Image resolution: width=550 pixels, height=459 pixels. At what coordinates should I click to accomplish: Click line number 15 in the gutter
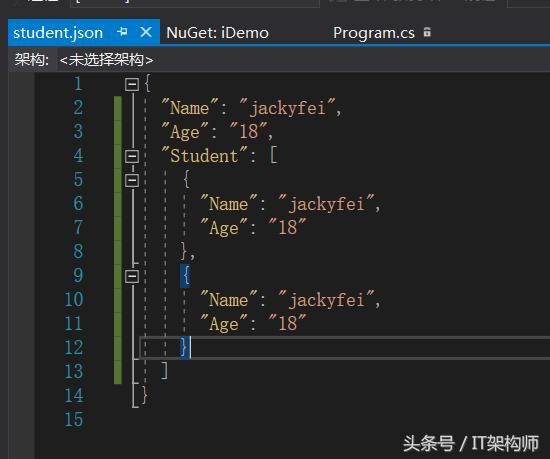point(74,419)
